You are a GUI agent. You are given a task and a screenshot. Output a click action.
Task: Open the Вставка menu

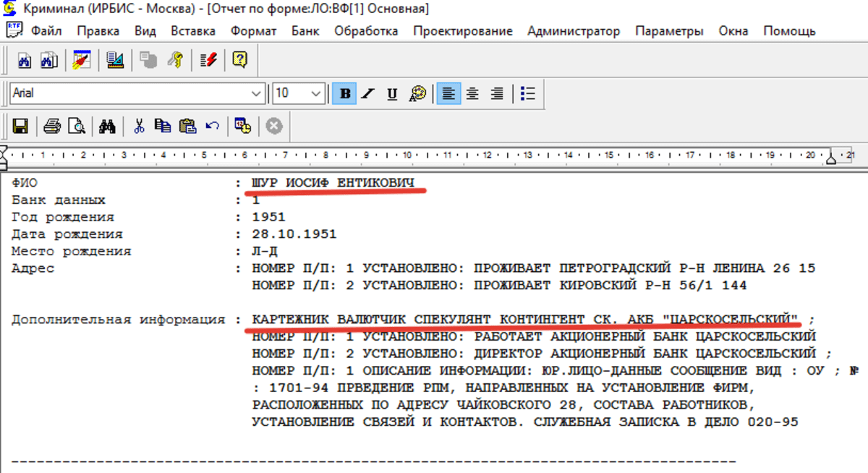pos(193,31)
